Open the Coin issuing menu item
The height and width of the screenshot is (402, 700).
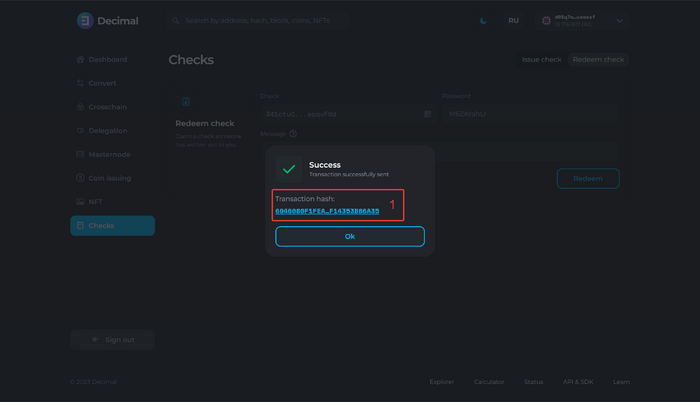[112, 178]
